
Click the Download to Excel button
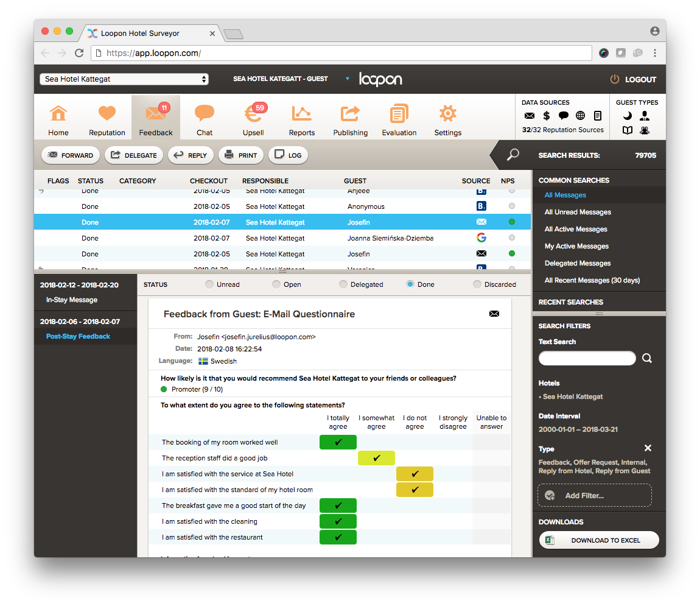(599, 540)
